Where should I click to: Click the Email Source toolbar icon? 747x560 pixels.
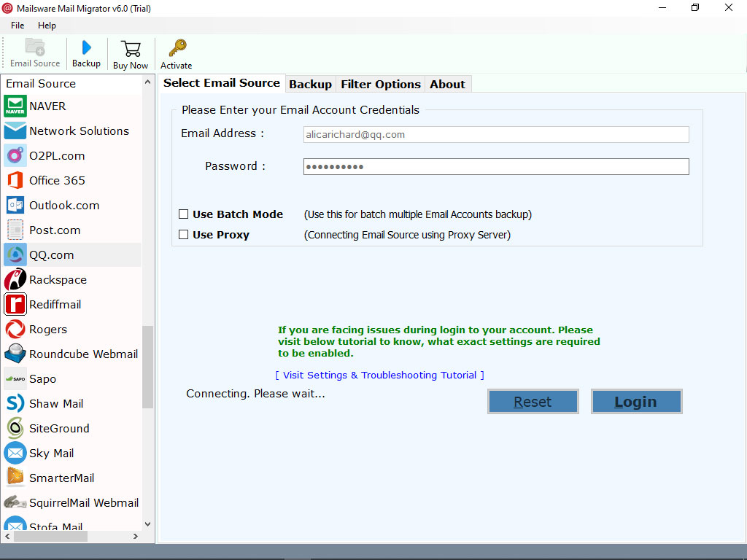point(35,47)
